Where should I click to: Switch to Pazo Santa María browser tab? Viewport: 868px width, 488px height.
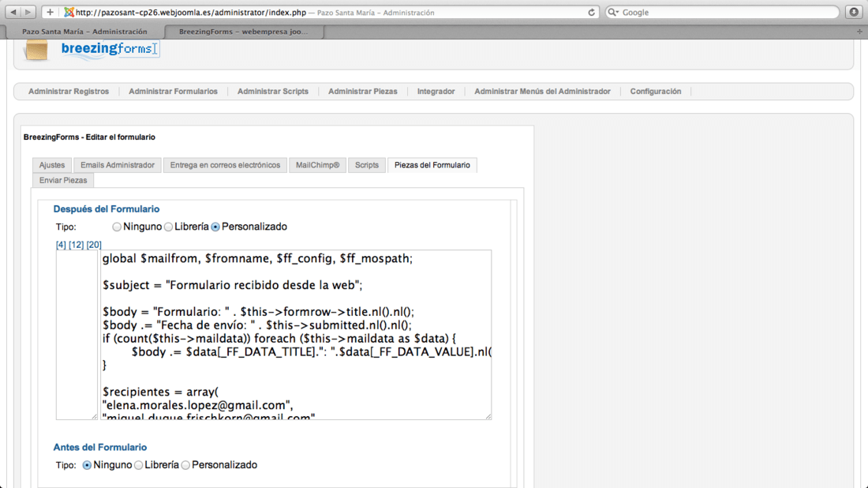click(x=84, y=32)
